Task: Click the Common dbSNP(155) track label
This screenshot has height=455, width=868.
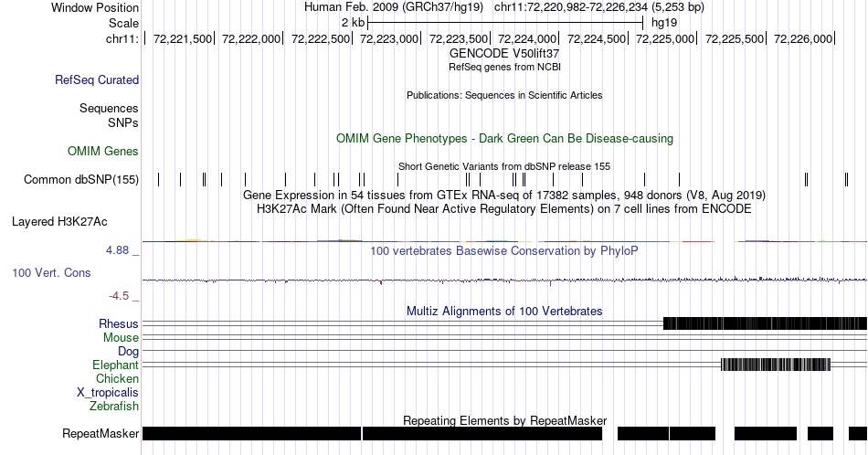Action: coord(80,179)
